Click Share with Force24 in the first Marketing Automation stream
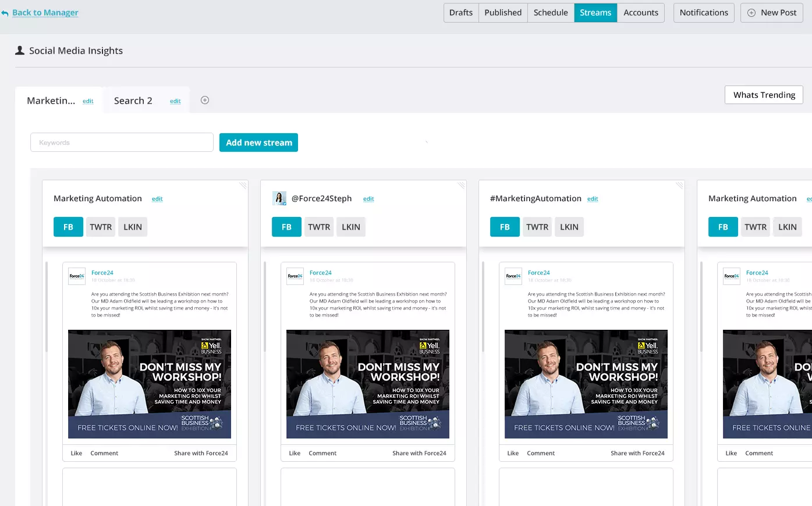The width and height of the screenshot is (812, 506). pyautogui.click(x=201, y=453)
